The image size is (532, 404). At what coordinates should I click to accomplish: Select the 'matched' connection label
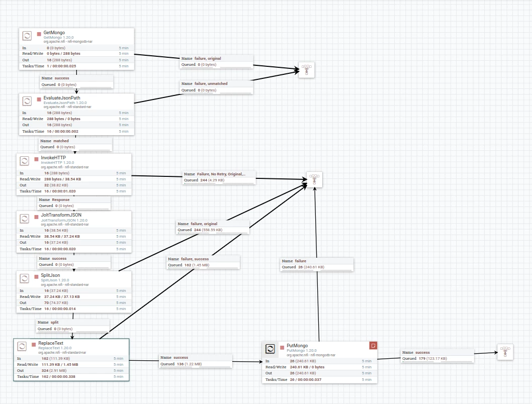click(75, 144)
